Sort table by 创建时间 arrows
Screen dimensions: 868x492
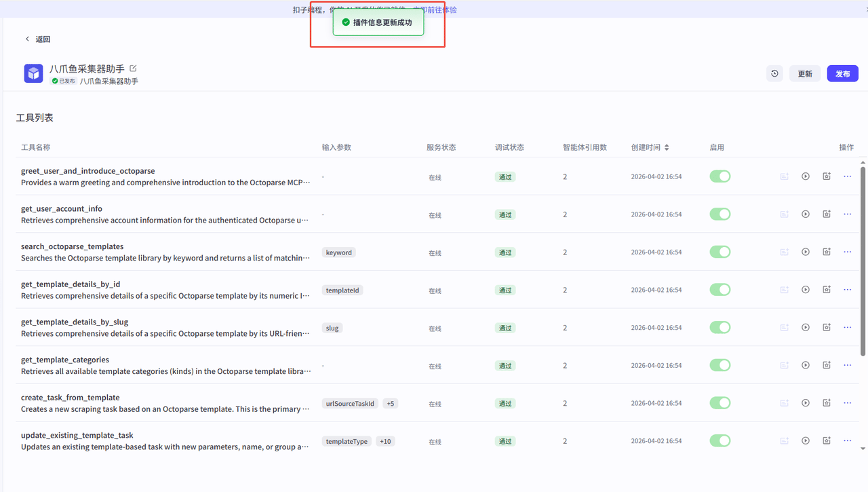pos(667,147)
